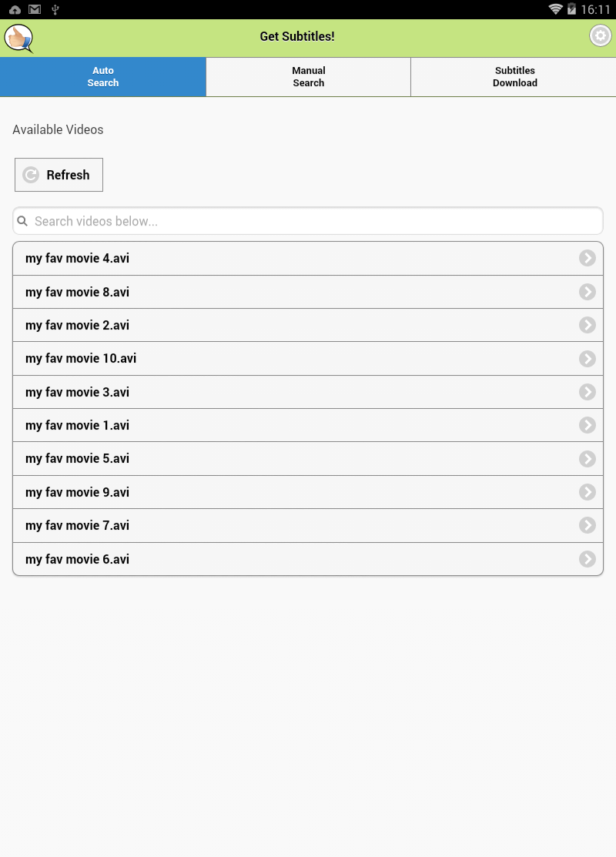616x857 pixels.
Task: Tap the battery indicator icon
Action: tap(572, 9)
